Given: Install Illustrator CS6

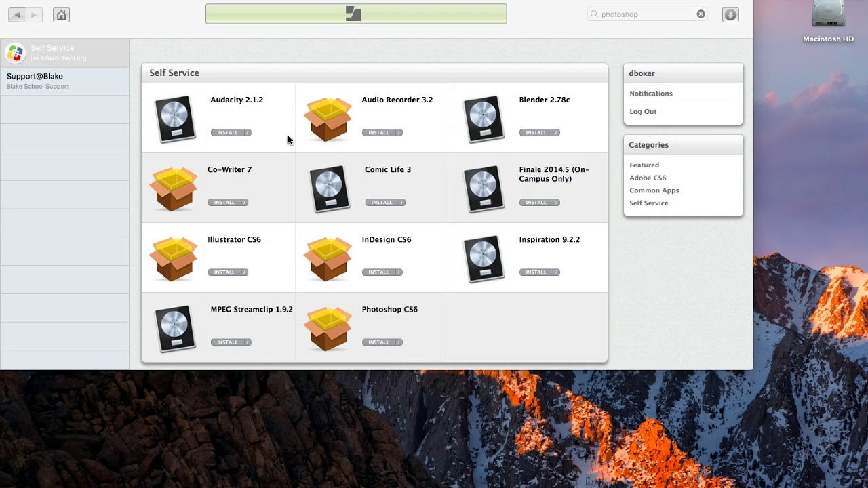Looking at the screenshot, I should (224, 272).
